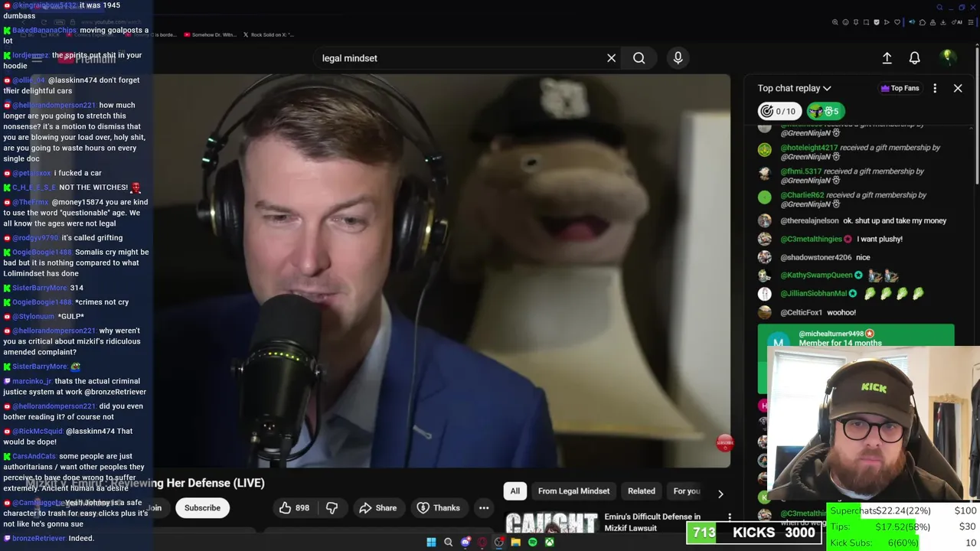The height and width of the screenshot is (551, 980).
Task: Select From Legal Mindset chip
Action: (x=573, y=491)
